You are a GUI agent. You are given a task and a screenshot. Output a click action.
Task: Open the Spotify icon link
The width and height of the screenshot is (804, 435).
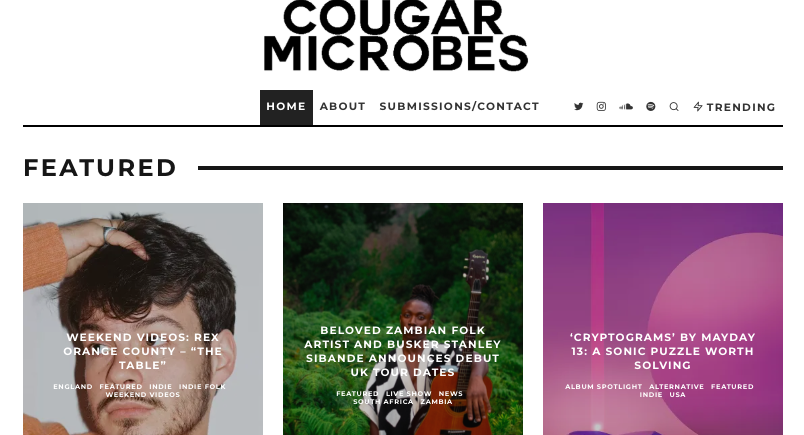[x=651, y=107]
